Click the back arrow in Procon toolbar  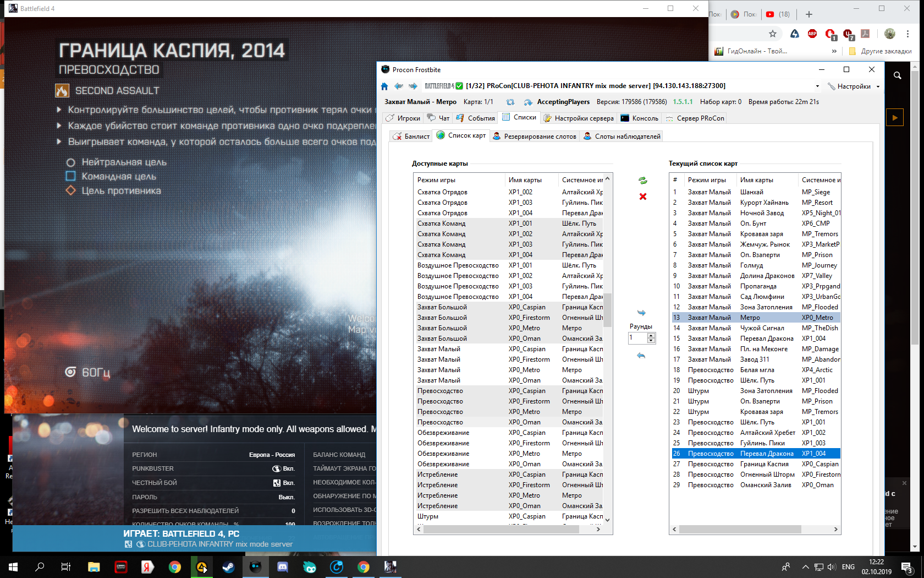[399, 86]
